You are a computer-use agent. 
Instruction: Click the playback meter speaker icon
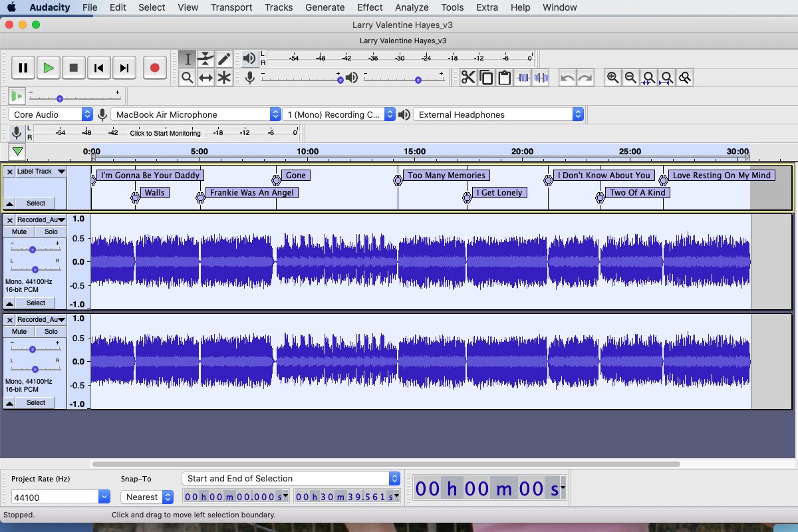tap(249, 59)
